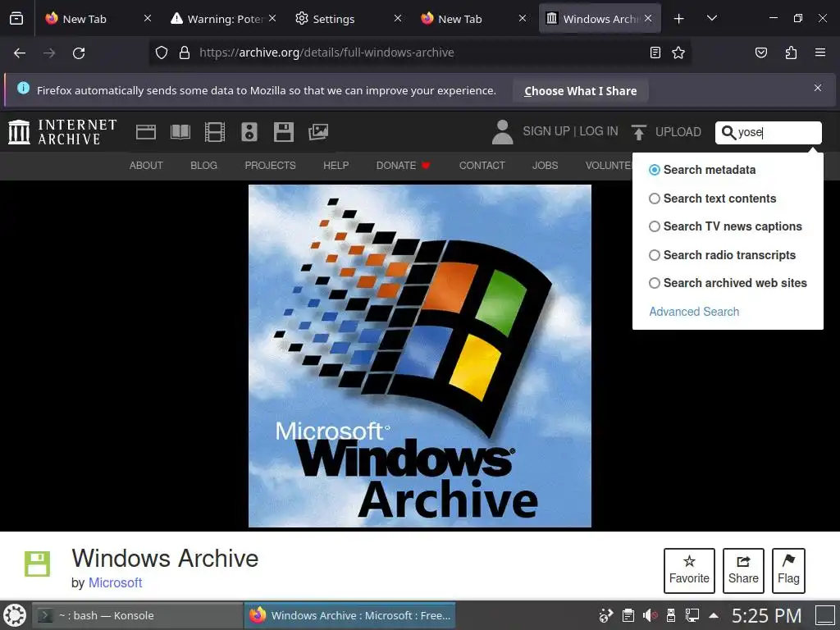Viewport: 840px width, 630px height.
Task: Select Search metadata radio button
Action: (654, 170)
